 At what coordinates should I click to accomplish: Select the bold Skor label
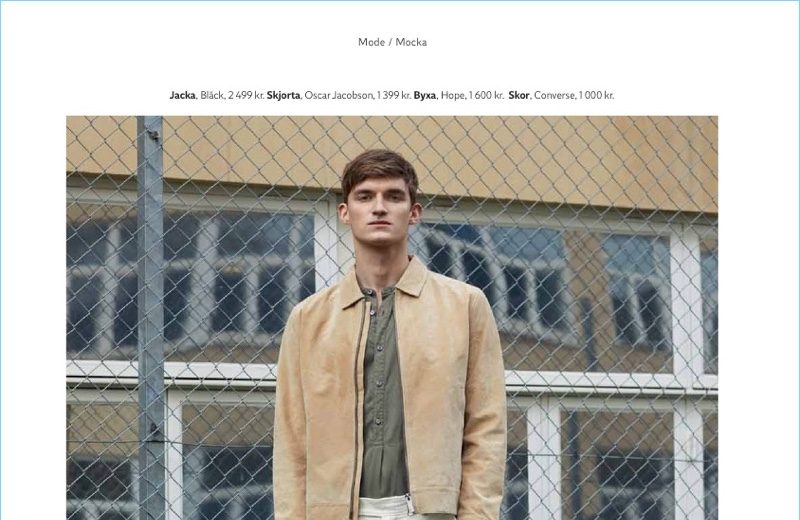pos(519,95)
